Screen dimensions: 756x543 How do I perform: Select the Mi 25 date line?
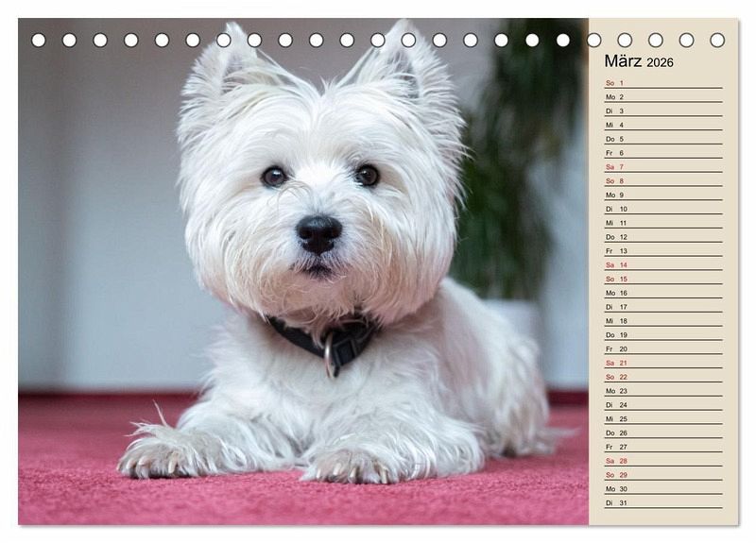tap(662, 418)
